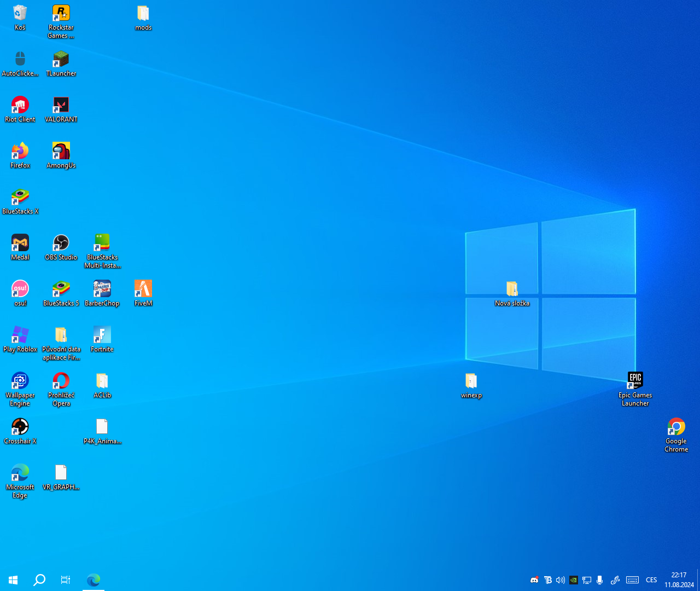Image resolution: width=700 pixels, height=591 pixels.
Task: Select the AmongUs desktop shortcut
Action: pos(61,155)
